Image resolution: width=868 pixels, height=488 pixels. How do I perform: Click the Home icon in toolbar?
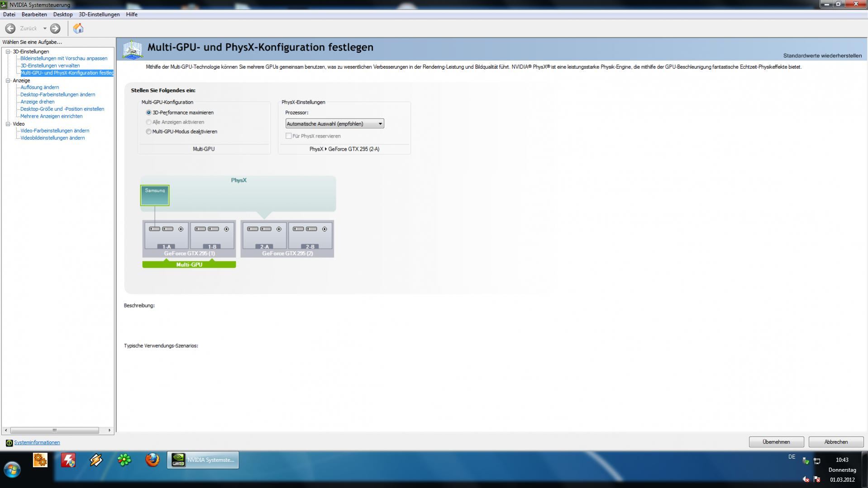pyautogui.click(x=78, y=28)
